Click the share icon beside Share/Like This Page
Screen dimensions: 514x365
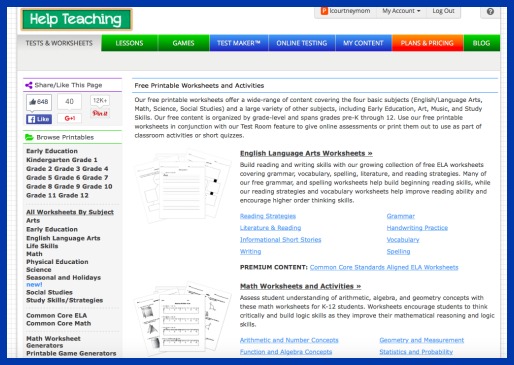[29, 85]
